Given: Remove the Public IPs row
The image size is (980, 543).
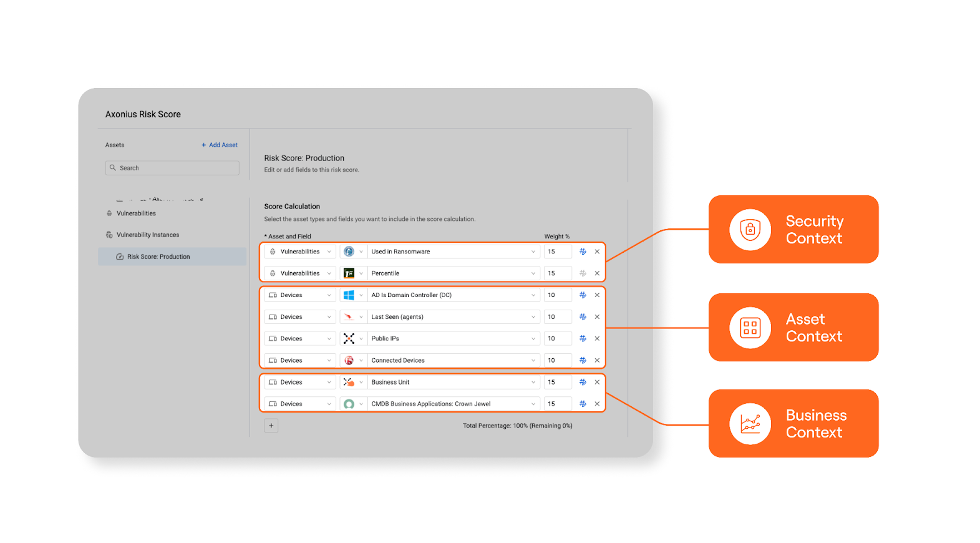Looking at the screenshot, I should [597, 338].
